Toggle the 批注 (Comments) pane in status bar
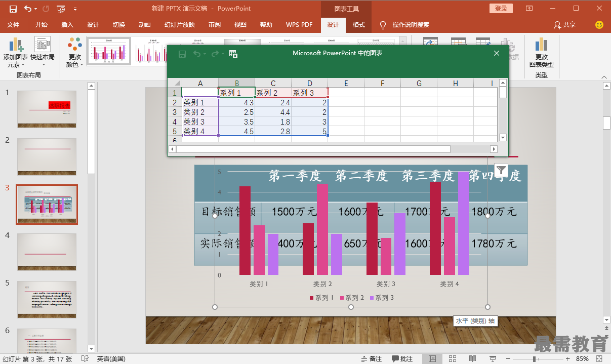 (x=402, y=358)
